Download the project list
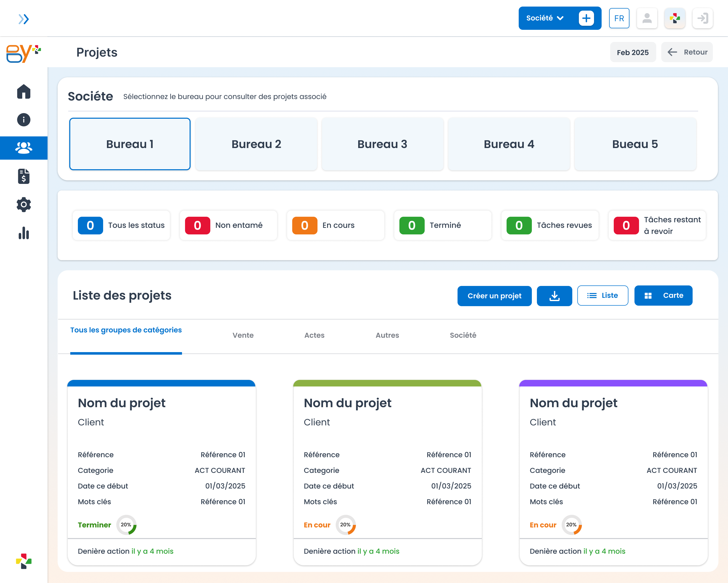728x583 pixels. 554,296
